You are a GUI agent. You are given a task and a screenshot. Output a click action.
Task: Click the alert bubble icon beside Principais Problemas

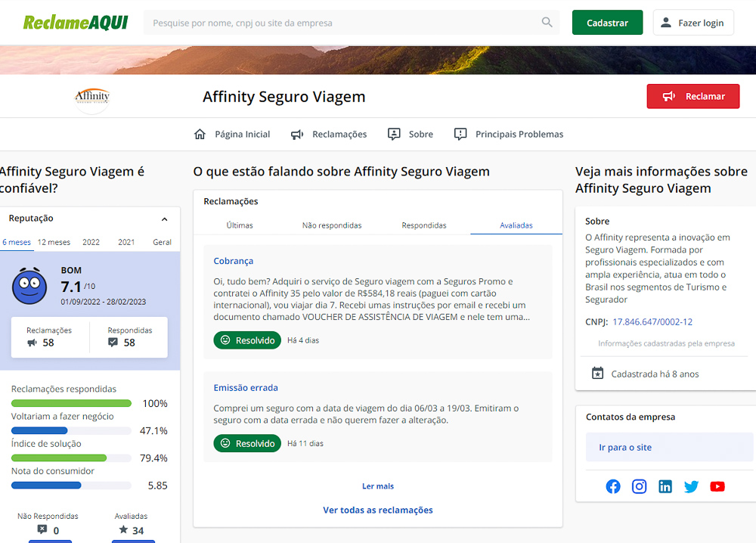click(460, 134)
